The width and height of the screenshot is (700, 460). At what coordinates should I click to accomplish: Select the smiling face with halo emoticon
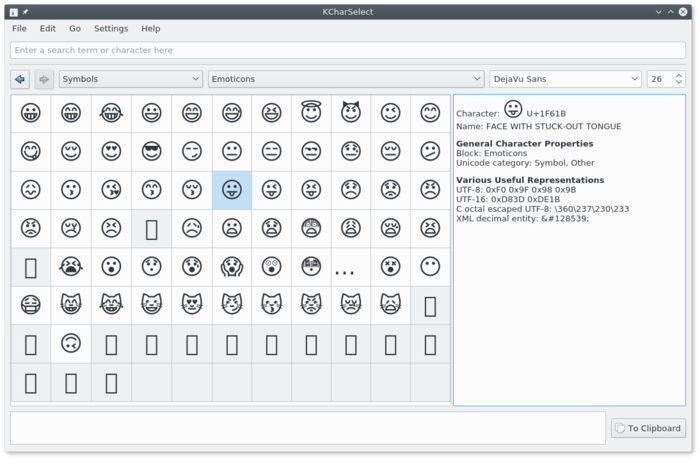point(311,113)
